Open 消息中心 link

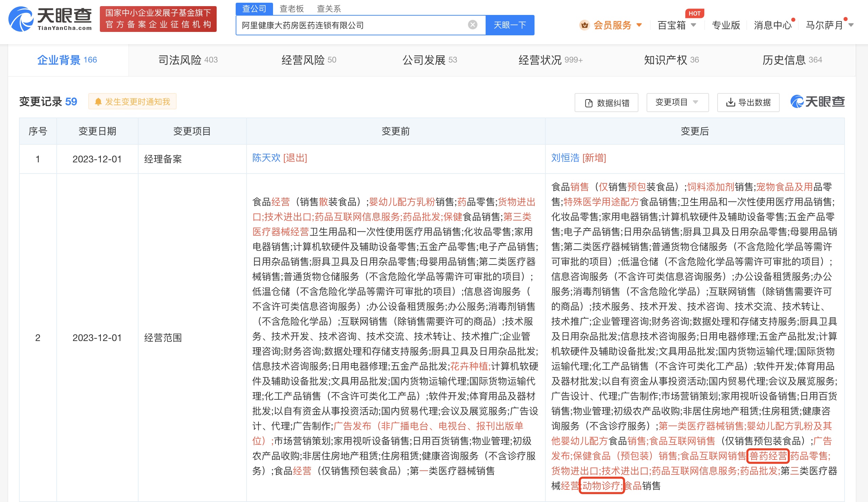click(773, 25)
